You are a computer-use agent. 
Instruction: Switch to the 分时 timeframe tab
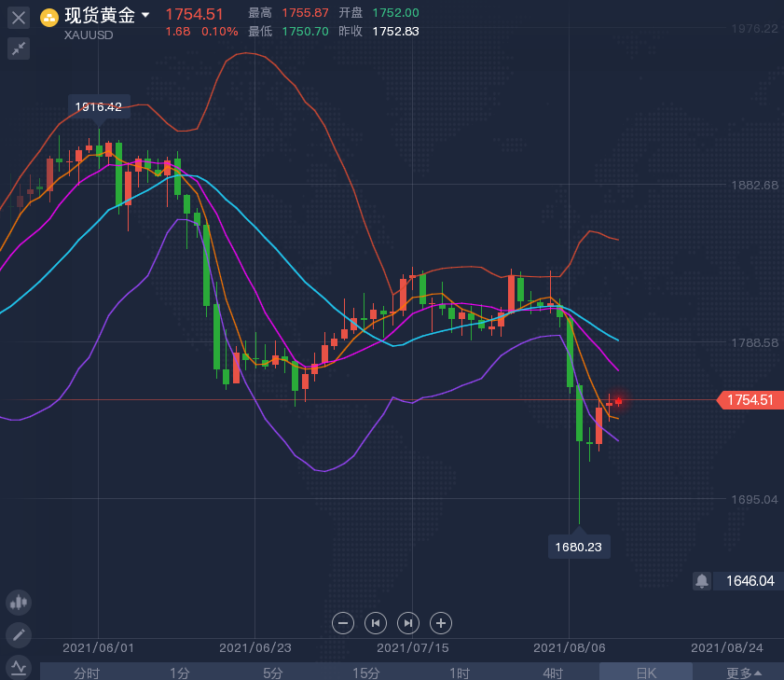coord(87,673)
